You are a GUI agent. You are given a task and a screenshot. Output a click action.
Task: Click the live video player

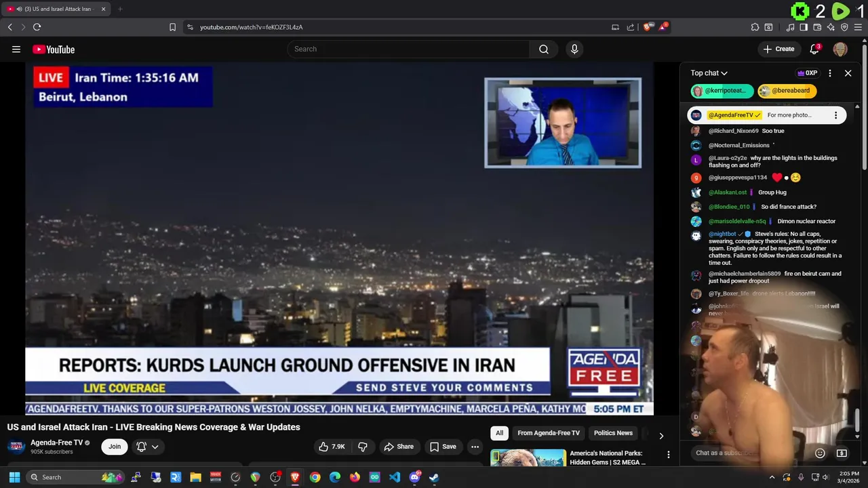tap(339, 239)
